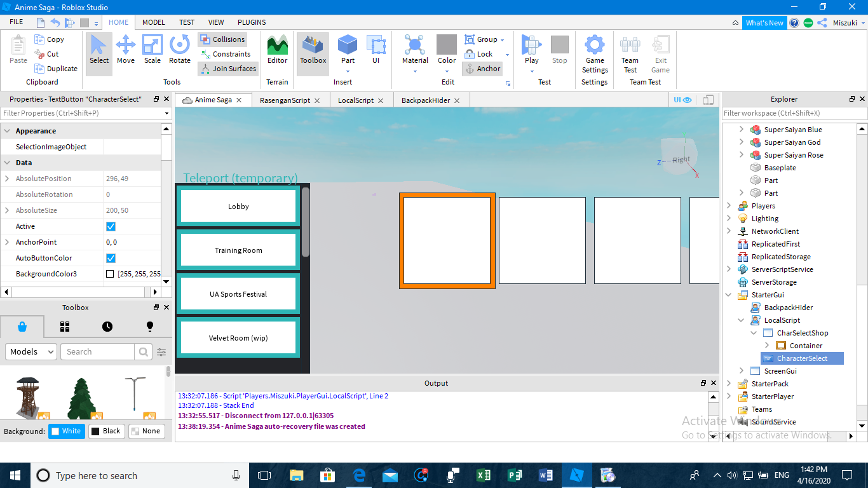Screen dimensions: 868x488
Task: Select Black toolbox background button
Action: (x=105, y=431)
